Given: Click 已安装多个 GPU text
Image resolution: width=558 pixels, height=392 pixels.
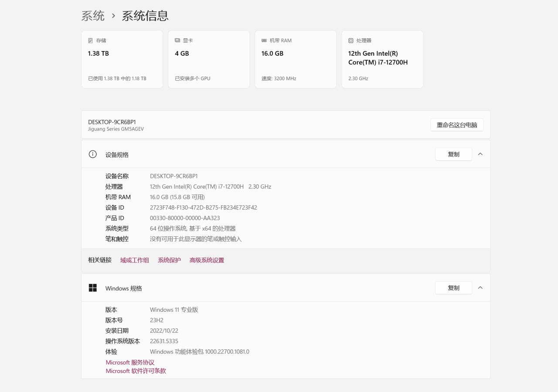Looking at the screenshot, I should click(x=193, y=78).
